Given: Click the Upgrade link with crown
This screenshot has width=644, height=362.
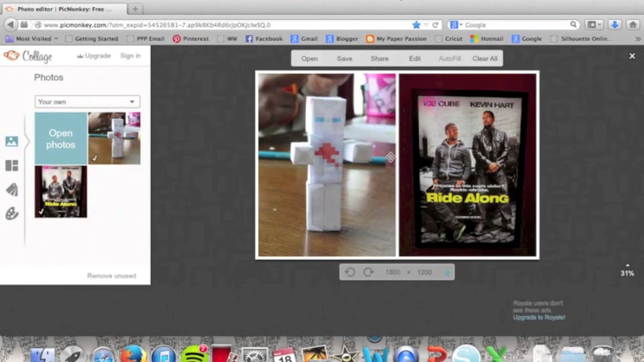Looking at the screenshot, I should (x=94, y=56).
